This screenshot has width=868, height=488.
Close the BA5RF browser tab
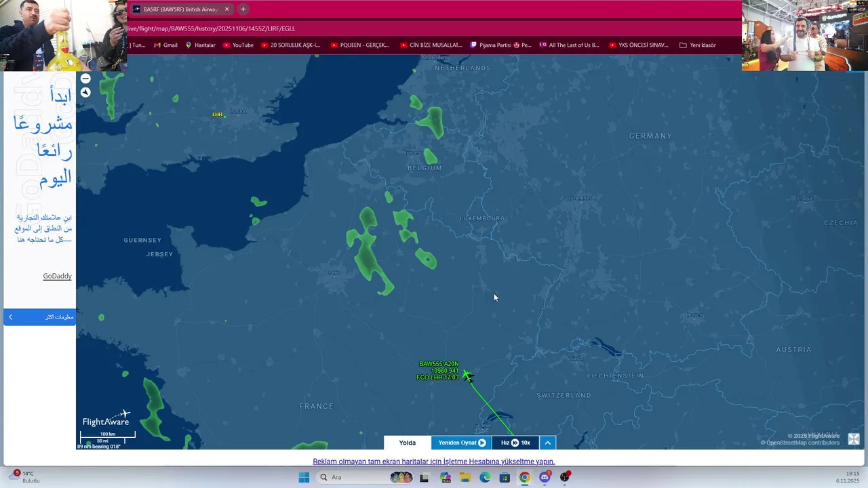click(226, 9)
